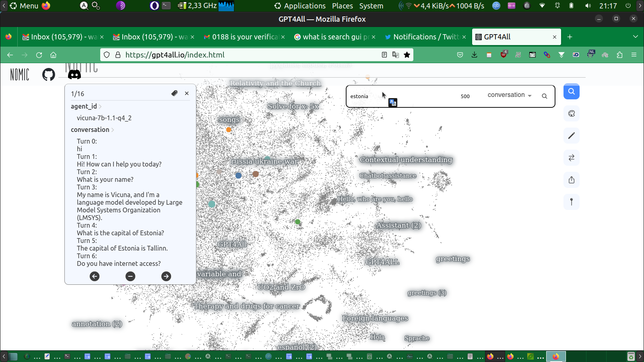Open the GitHub repository icon
The image size is (644, 362).
click(49, 74)
